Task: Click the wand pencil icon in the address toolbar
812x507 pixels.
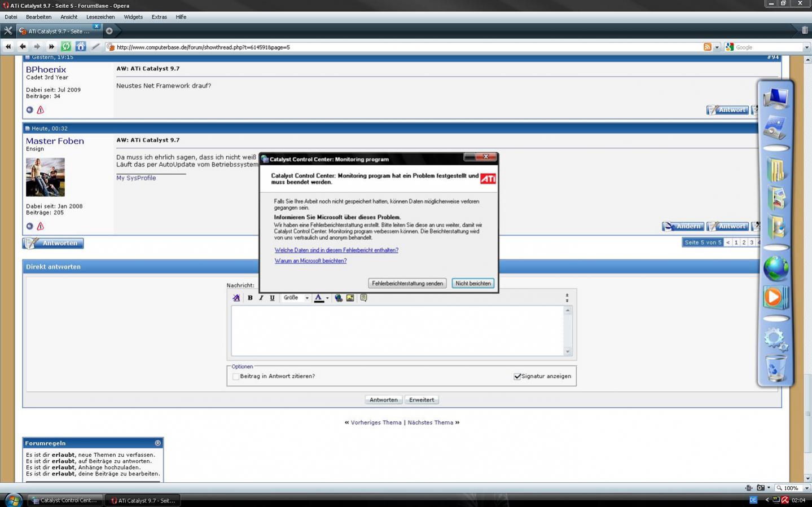Action: coord(95,47)
